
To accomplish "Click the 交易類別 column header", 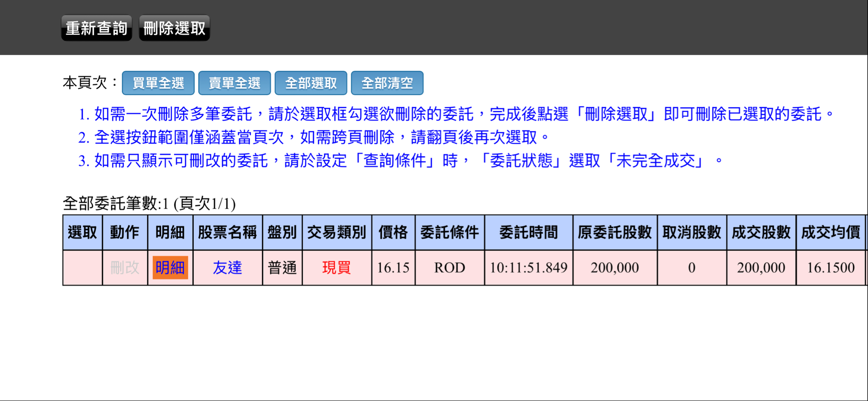I will tap(336, 232).
